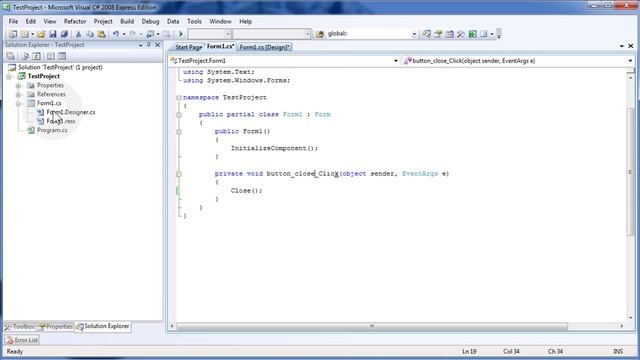Click the Redo arrow icon

point(132,34)
